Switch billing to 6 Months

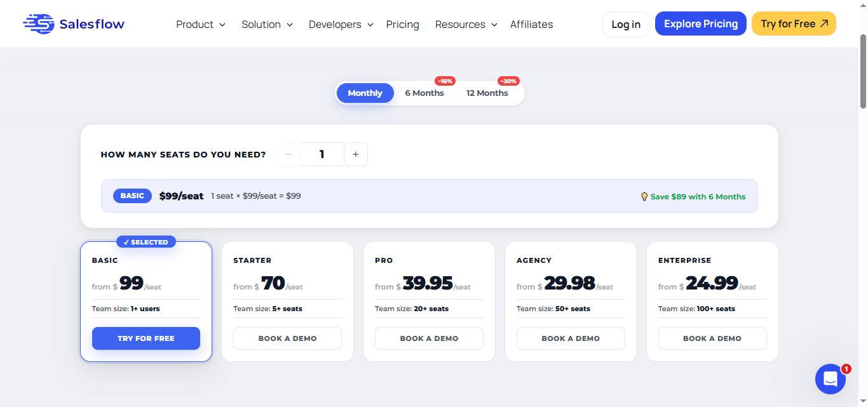424,93
